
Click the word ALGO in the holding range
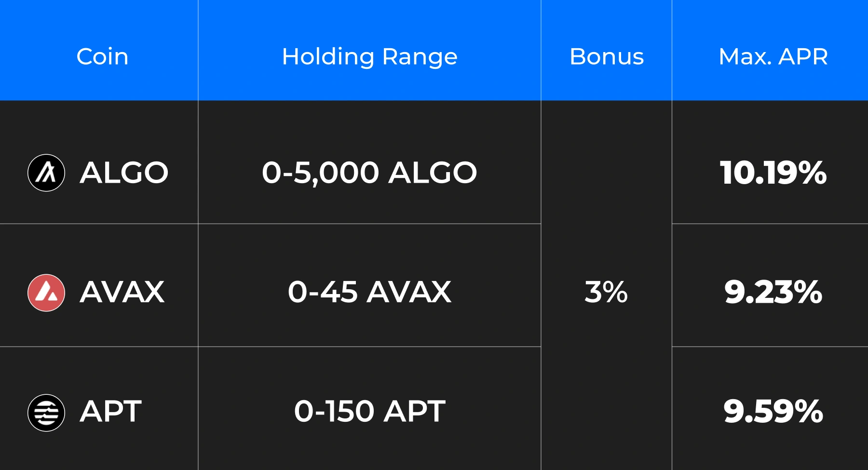pyautogui.click(x=433, y=173)
